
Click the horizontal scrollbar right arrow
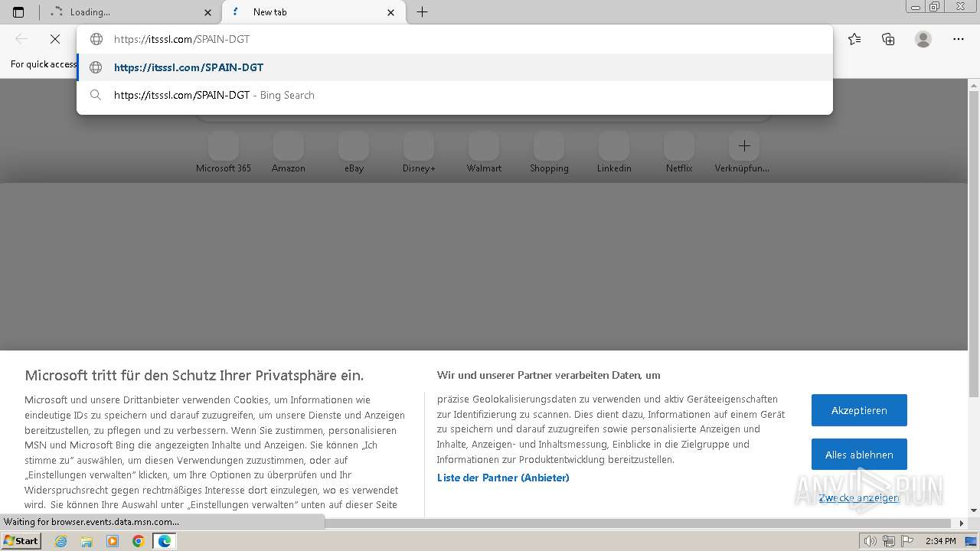point(962,523)
